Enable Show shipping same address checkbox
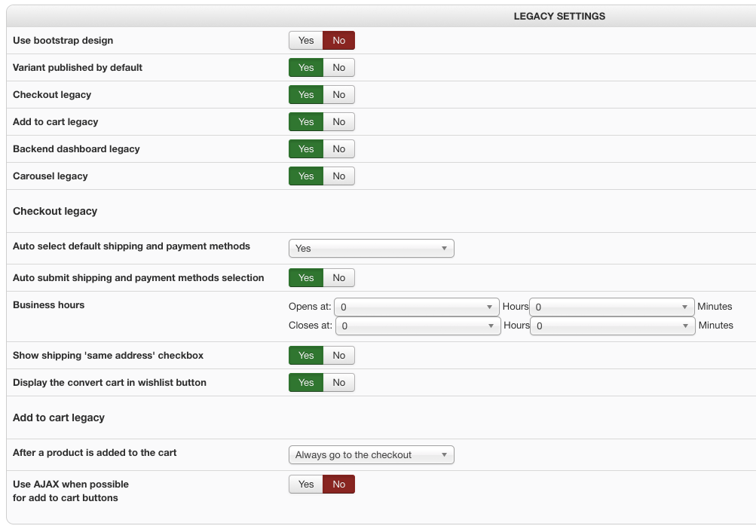This screenshot has height=532, width=756. [x=306, y=355]
